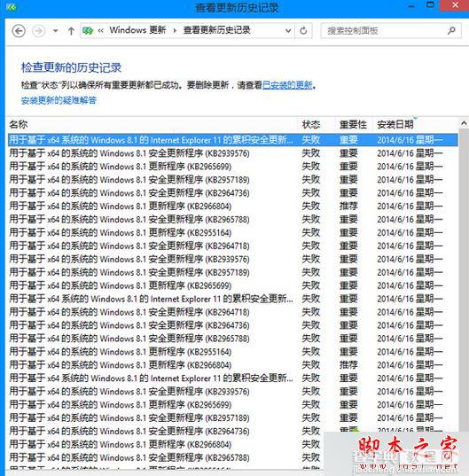Open the address bar history dropdown
Viewport: 469px width, 476px height.
[288, 31]
